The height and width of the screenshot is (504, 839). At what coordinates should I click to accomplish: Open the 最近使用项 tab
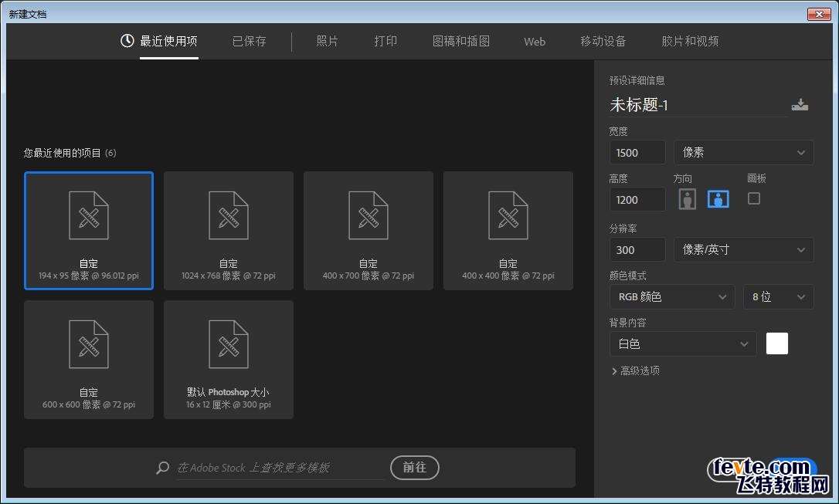[x=168, y=41]
